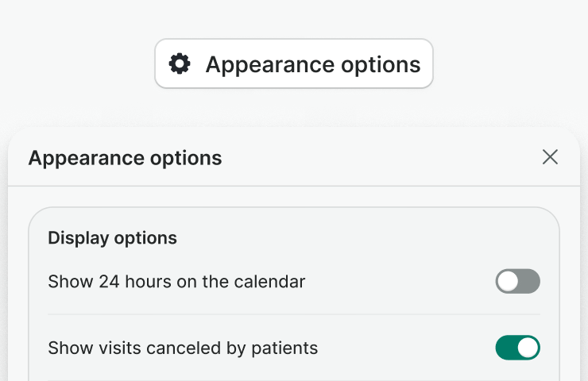The height and width of the screenshot is (381, 588).
Task: Click the green track of canceled visits toggle
Action: click(506, 348)
